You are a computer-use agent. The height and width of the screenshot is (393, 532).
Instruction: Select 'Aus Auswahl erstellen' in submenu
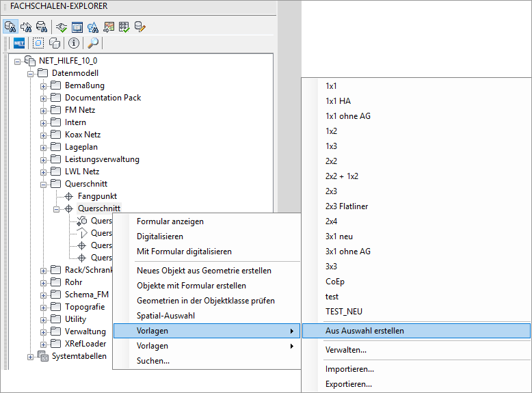pyautogui.click(x=364, y=331)
